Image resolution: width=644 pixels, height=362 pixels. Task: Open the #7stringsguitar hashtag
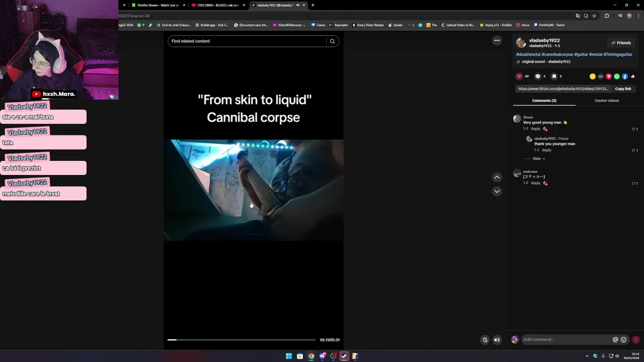tap(618, 54)
